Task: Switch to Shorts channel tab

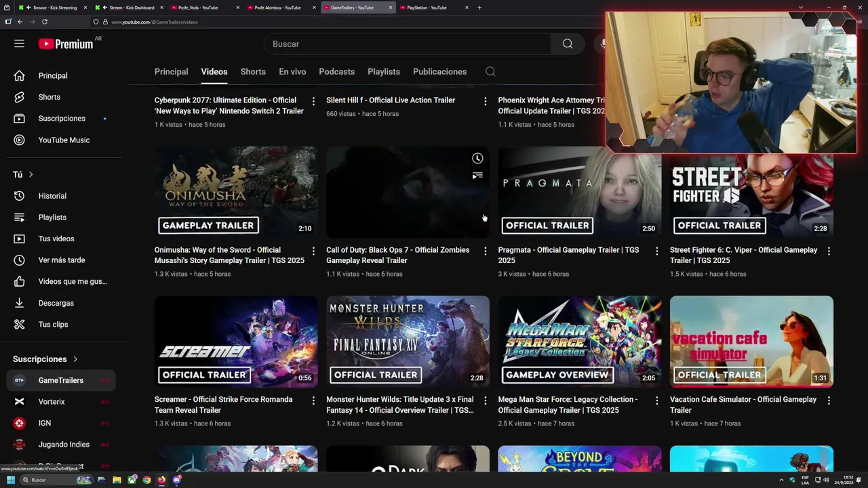Action: tap(253, 72)
